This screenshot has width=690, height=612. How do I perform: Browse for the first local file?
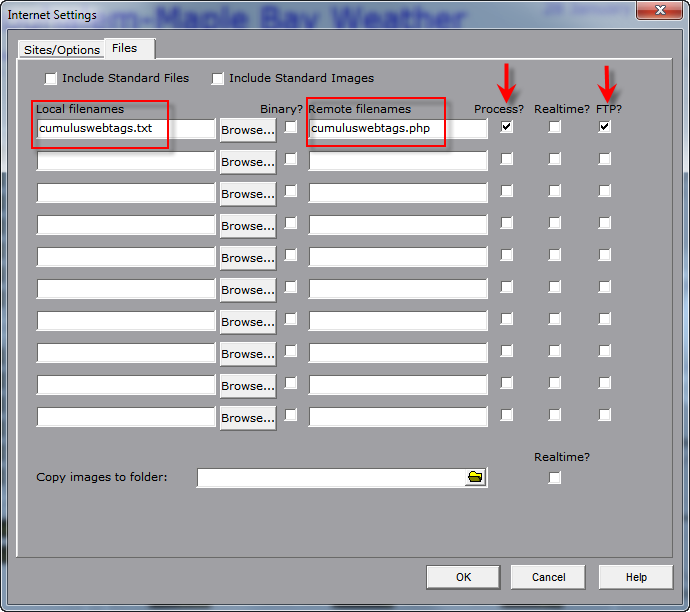pos(247,130)
